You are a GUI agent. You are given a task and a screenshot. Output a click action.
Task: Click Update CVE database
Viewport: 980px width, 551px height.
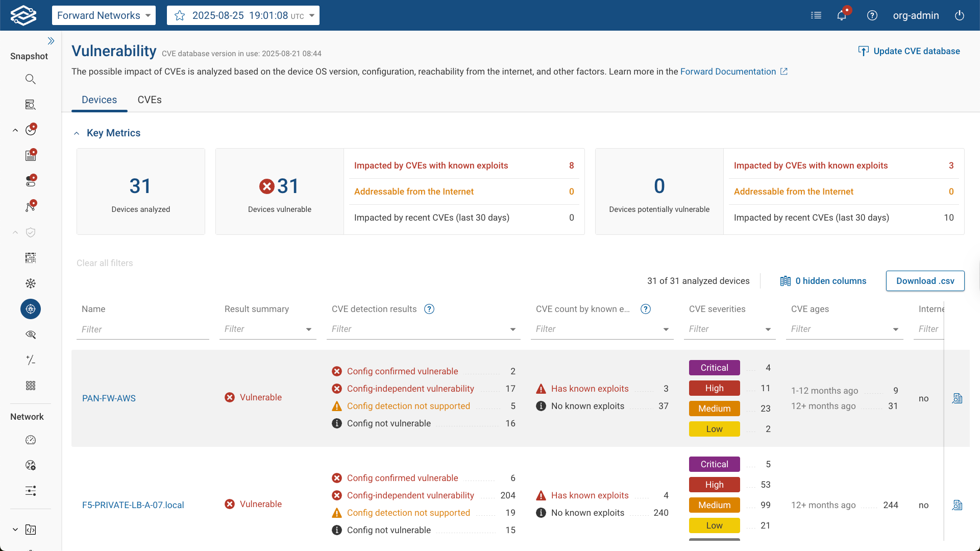[909, 51]
